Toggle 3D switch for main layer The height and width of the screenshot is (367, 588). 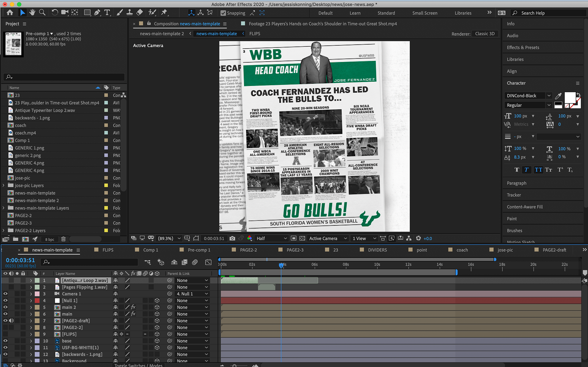click(157, 314)
